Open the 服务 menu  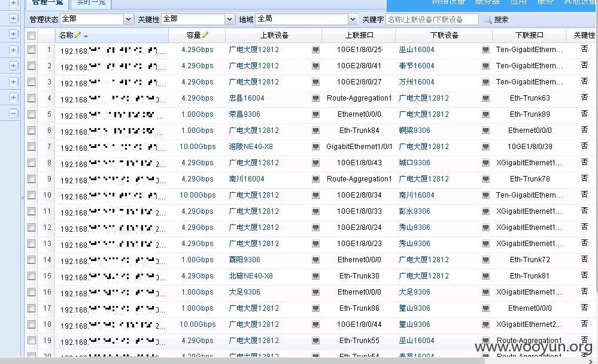[545, 2]
